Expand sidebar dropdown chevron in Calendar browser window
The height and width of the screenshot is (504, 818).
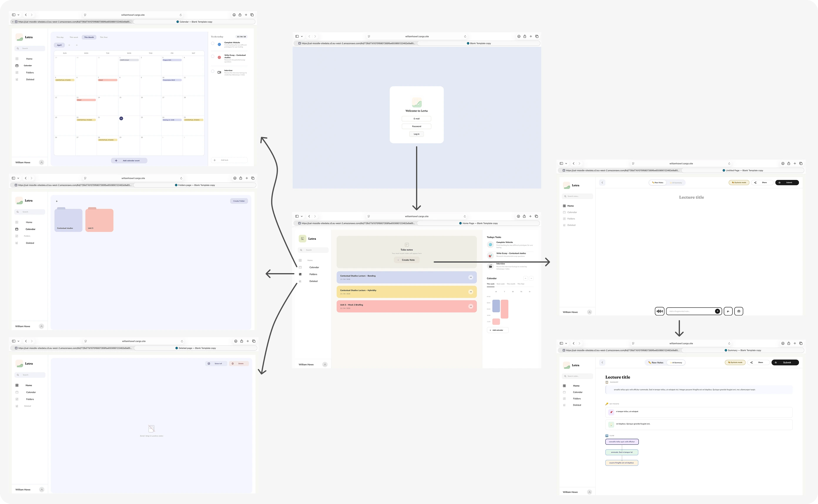18,15
